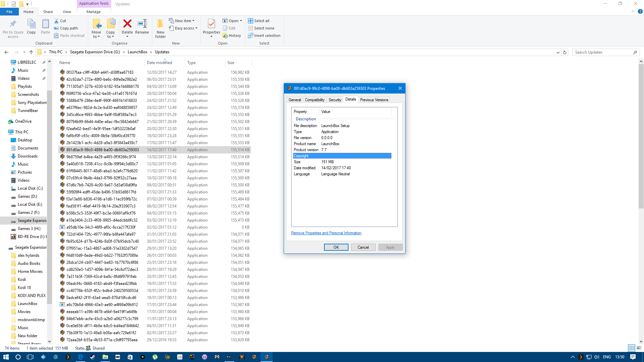Open the History button in ribbon
This screenshot has height=362, width=644.
pyautogui.click(x=232, y=36)
